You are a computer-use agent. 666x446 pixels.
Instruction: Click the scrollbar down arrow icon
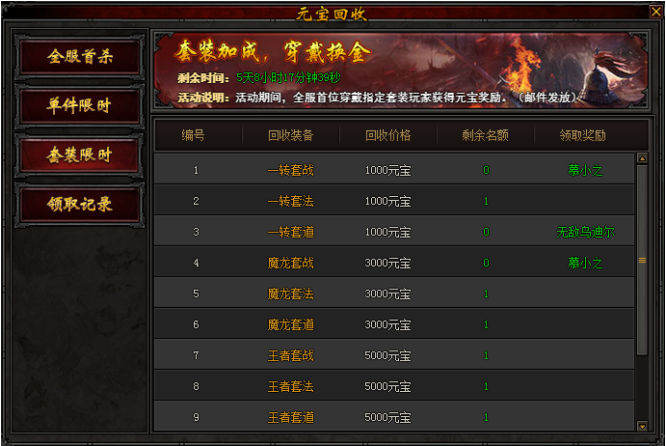642,426
